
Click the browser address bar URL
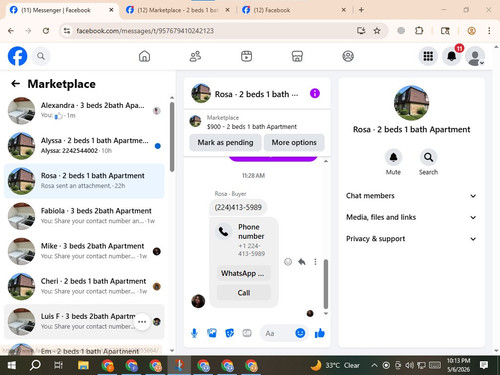tap(145, 31)
